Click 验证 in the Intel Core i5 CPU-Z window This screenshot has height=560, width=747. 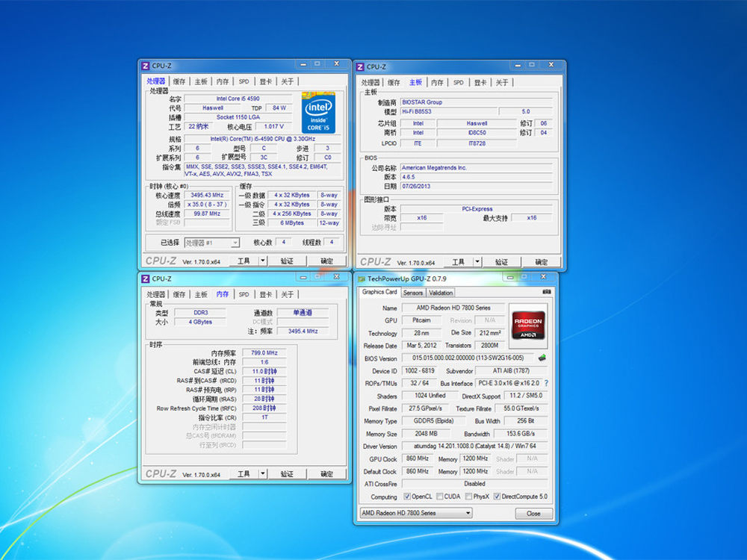[x=287, y=261]
